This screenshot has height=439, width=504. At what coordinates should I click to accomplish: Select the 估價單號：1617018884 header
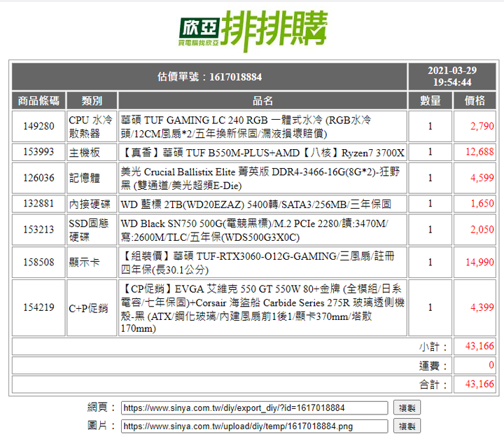[209, 76]
